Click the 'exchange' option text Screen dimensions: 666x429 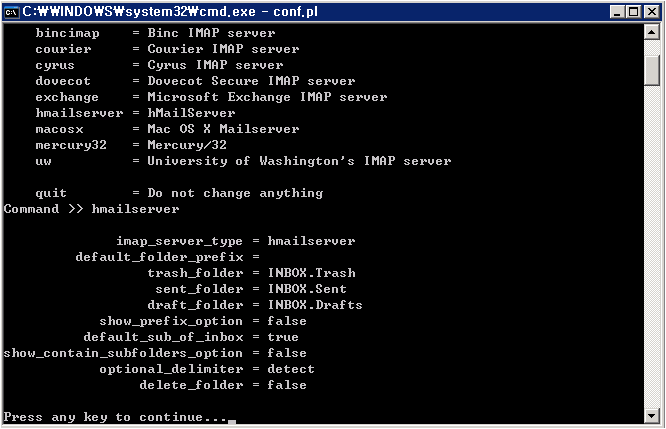(67, 98)
